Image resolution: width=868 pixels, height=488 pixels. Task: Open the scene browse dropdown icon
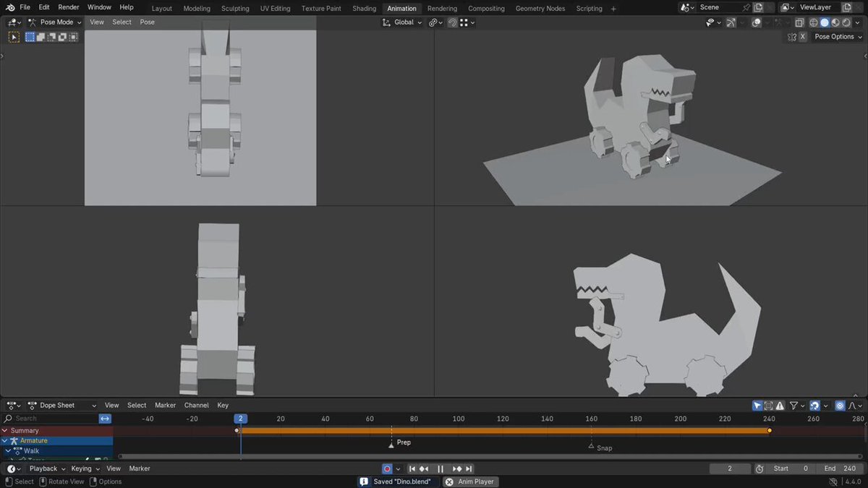(688, 7)
